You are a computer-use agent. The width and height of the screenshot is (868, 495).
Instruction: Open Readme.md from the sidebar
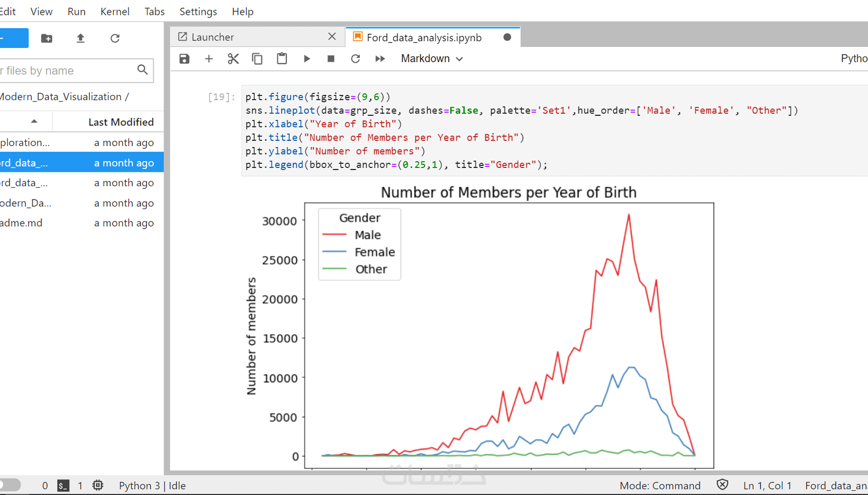pyautogui.click(x=21, y=222)
